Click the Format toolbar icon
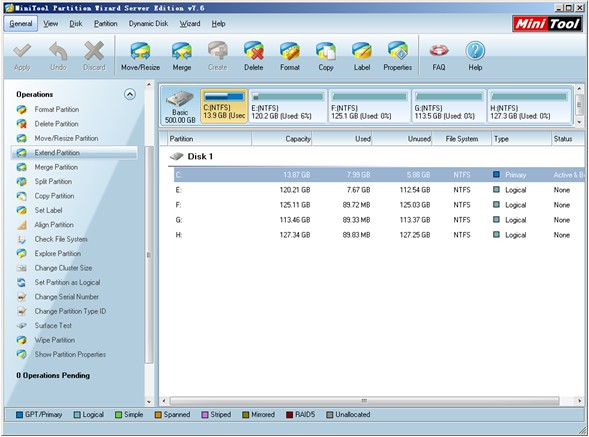The image size is (589, 437). (290, 51)
